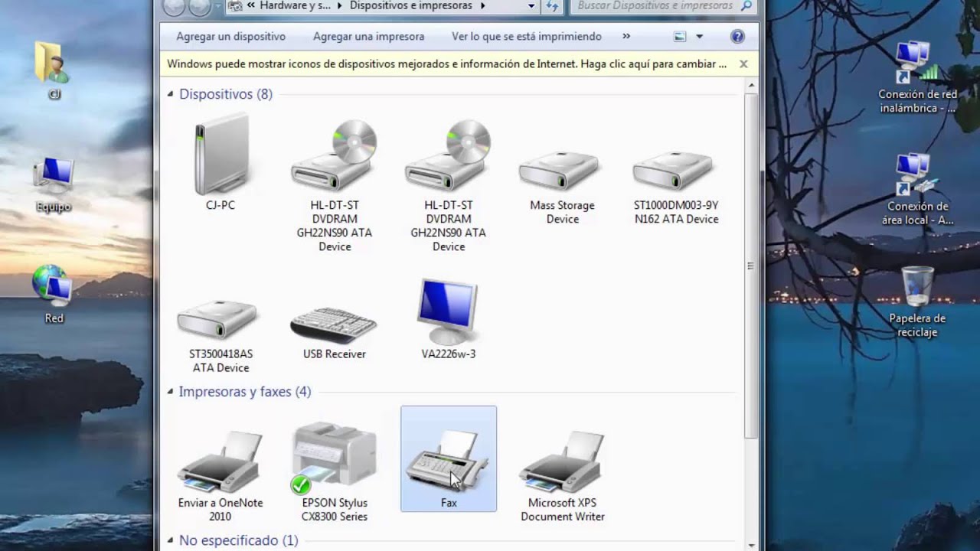The width and height of the screenshot is (980, 551).
Task: Open the view options dropdown arrow
Action: coord(699,36)
